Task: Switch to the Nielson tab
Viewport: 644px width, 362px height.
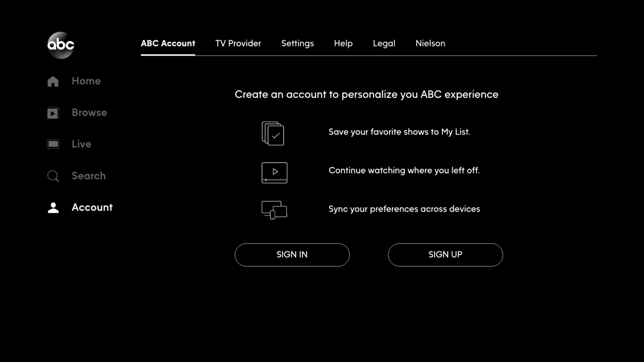Action: [430, 43]
